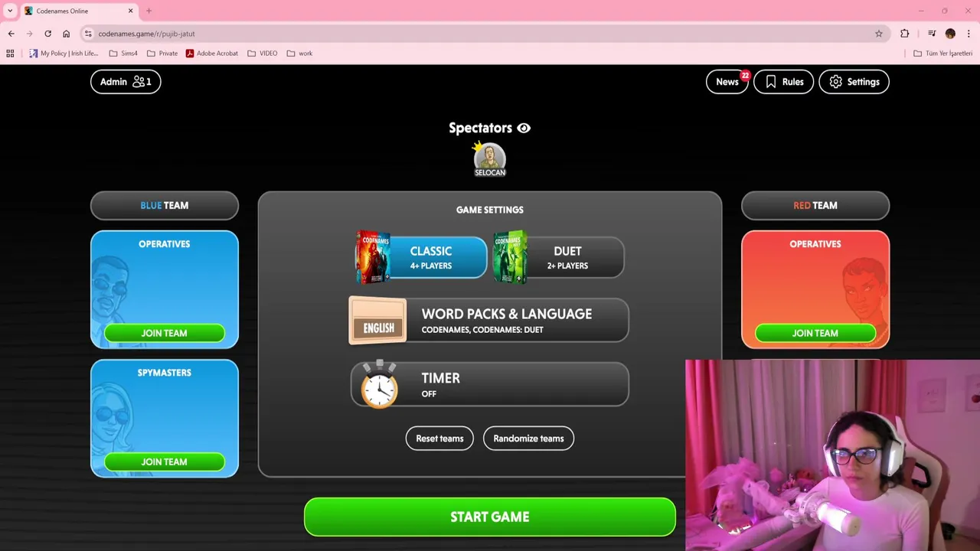Start the game with the green button
This screenshot has width=980, height=551.
(490, 517)
